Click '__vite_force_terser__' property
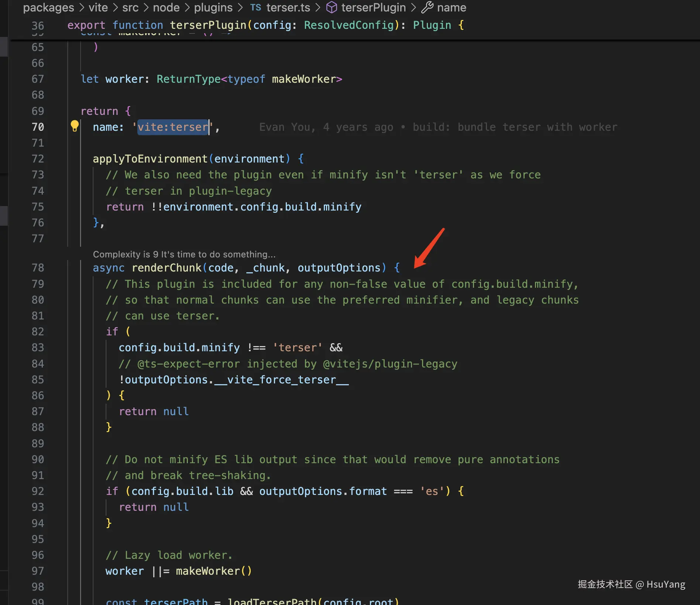The width and height of the screenshot is (700, 605). tap(281, 380)
